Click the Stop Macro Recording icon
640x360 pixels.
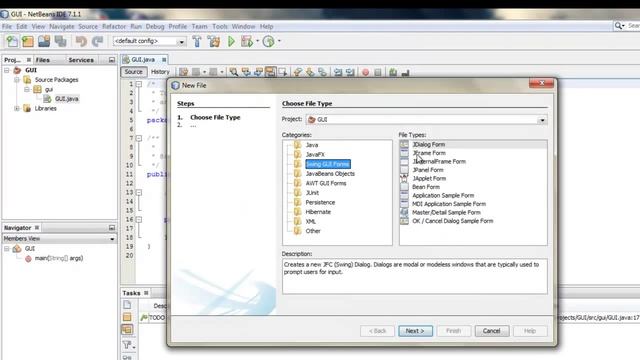coord(378,73)
